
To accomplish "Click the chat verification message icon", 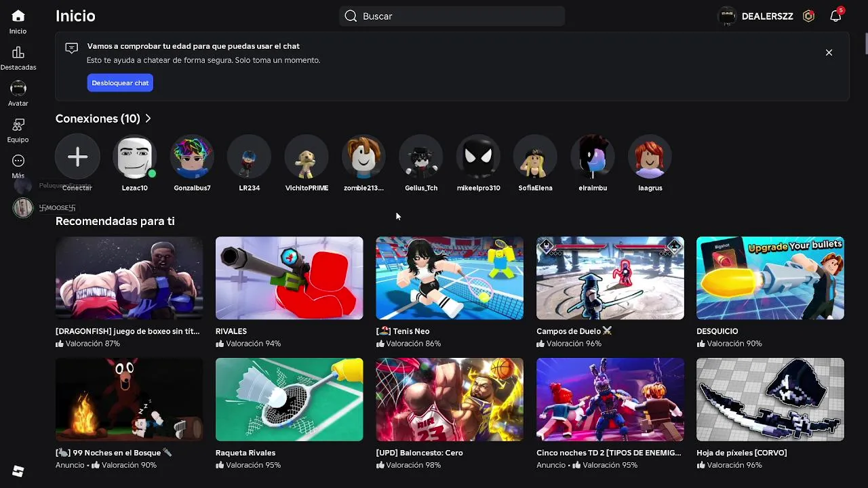I will pos(71,48).
